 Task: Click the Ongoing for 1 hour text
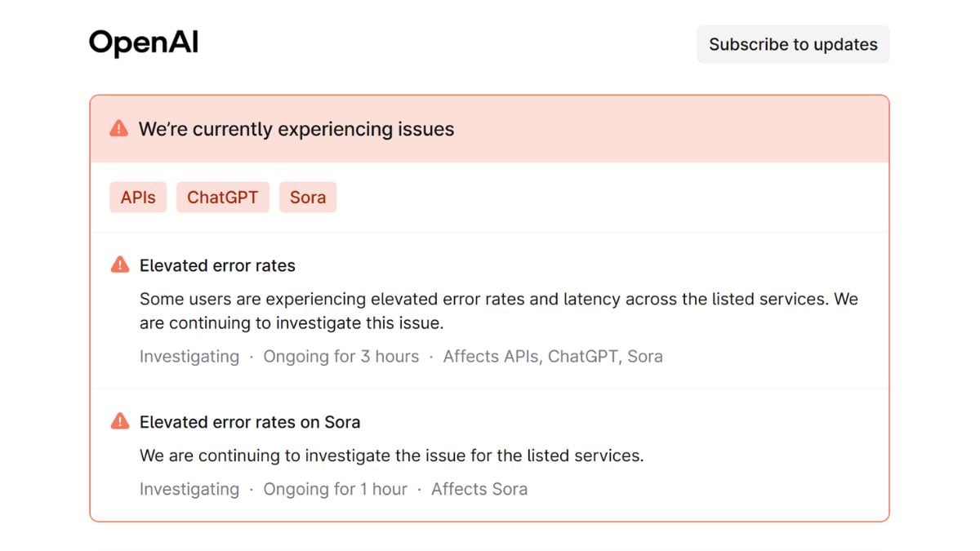tap(335, 490)
